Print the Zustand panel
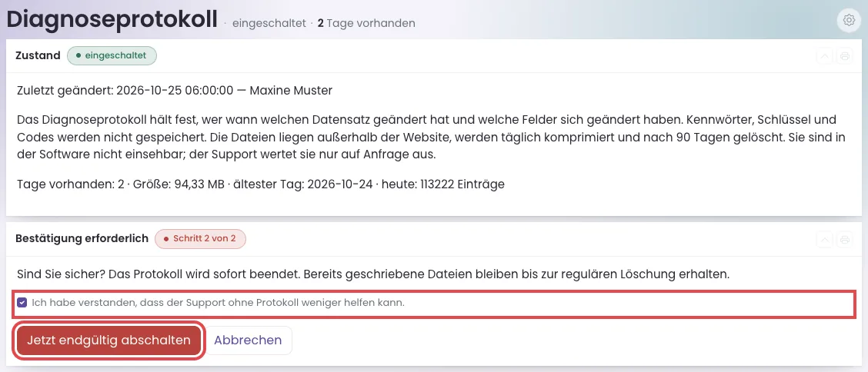The width and height of the screenshot is (868, 372). [844, 56]
